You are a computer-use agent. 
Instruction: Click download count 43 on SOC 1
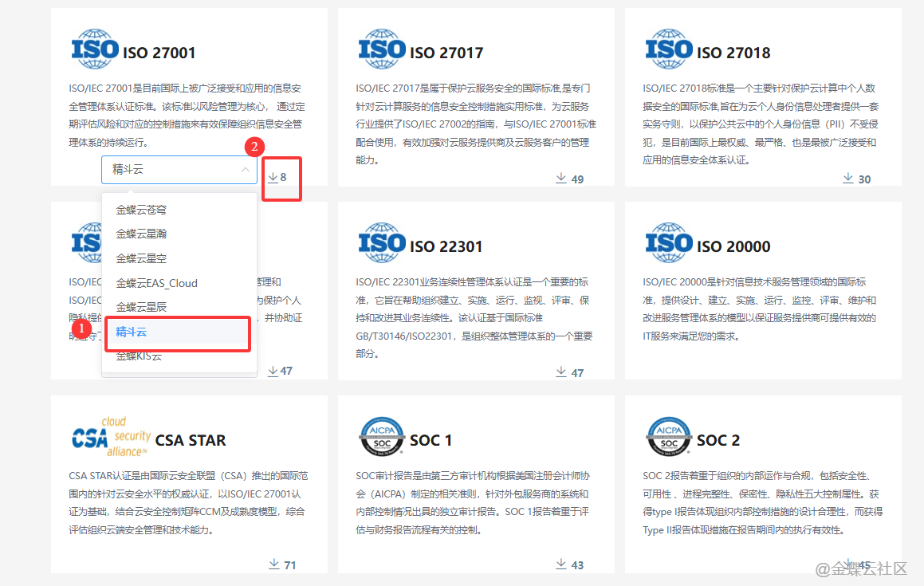click(x=577, y=565)
